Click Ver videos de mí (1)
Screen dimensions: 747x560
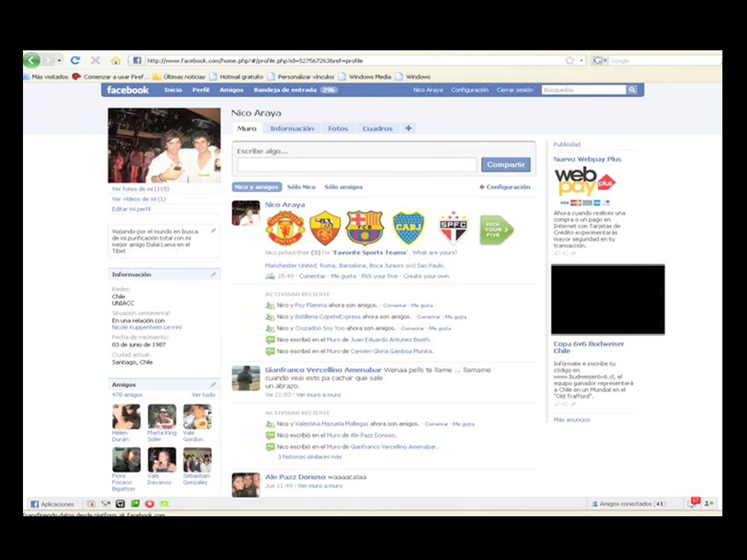coord(139,199)
